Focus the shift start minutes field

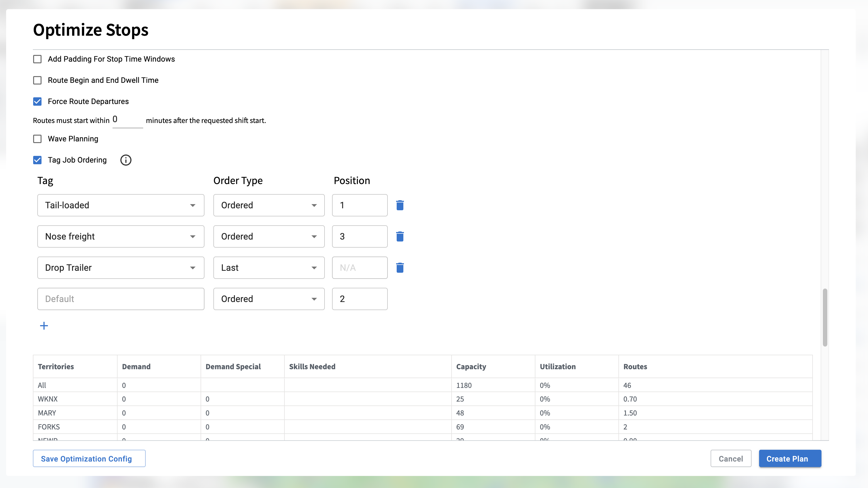pyautogui.click(x=127, y=120)
